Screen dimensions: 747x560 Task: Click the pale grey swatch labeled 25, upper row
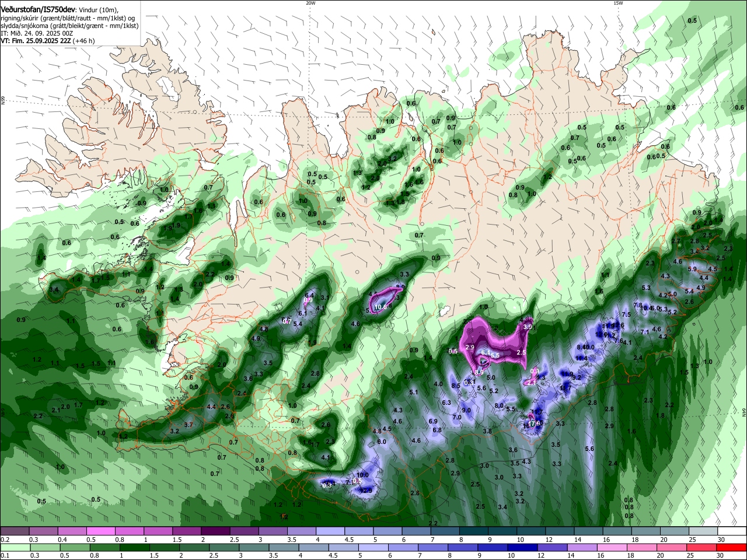(704, 531)
